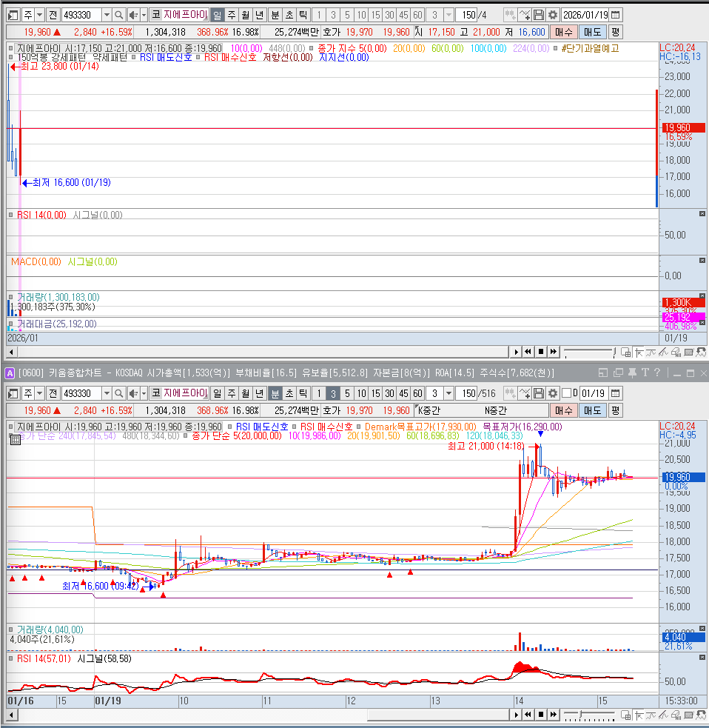Click speaker icon in upper chart toolbar

[x=133, y=15]
